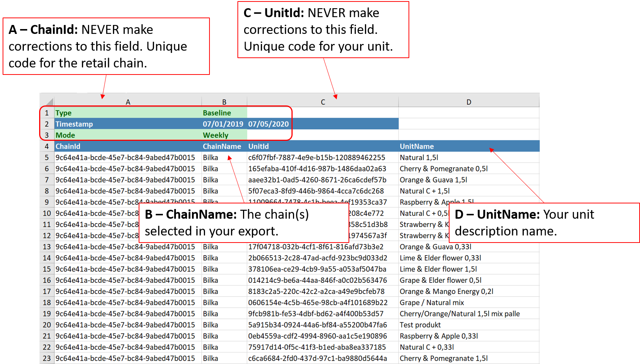Select column B header

[224, 101]
